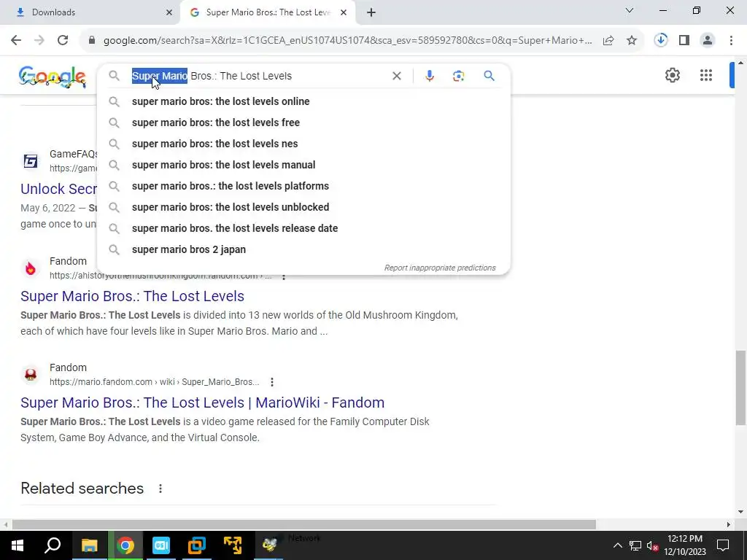Open the muted volume tray icon

653,545
